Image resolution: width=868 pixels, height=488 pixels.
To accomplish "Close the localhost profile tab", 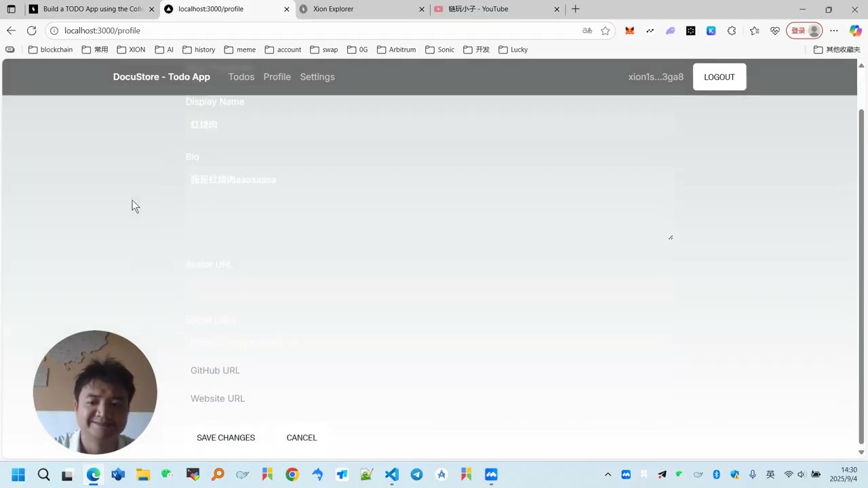I will [x=287, y=9].
